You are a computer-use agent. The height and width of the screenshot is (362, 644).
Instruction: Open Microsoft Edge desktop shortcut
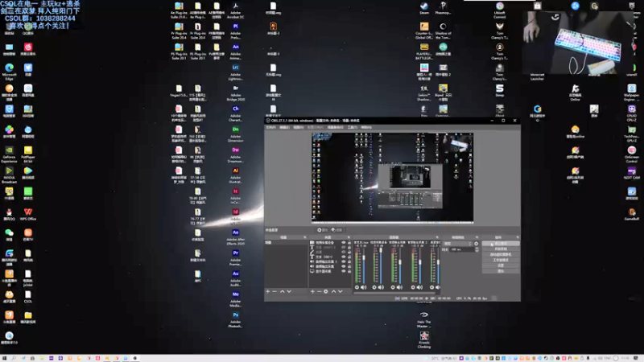[x=9, y=68]
